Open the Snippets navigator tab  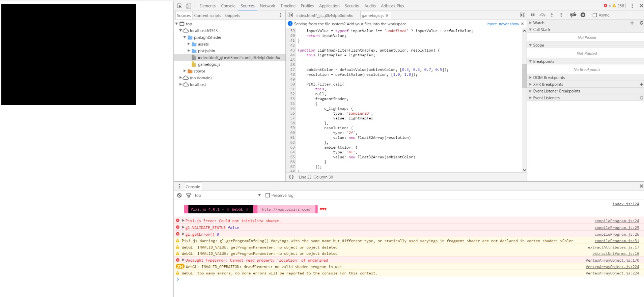coord(232,16)
